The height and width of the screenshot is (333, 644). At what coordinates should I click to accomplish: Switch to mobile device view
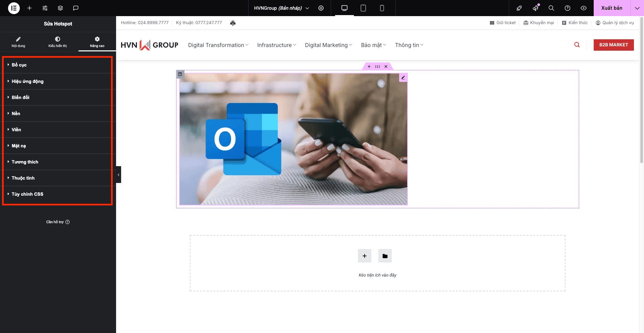click(x=382, y=8)
